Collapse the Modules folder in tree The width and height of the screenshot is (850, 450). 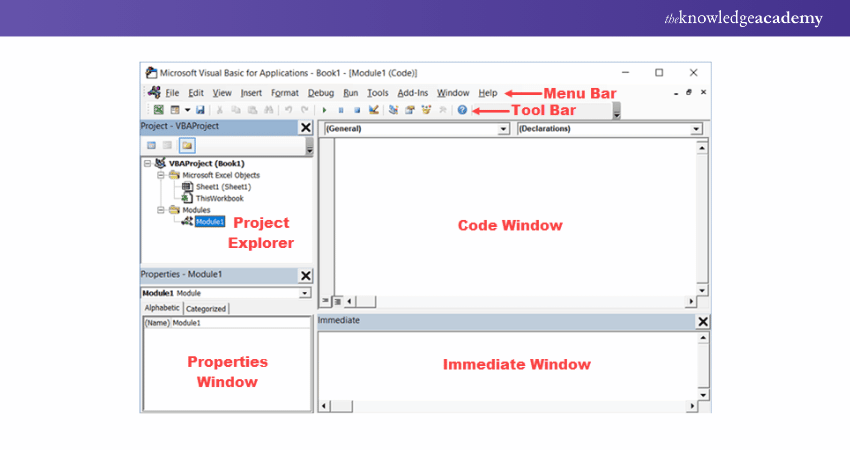160,210
